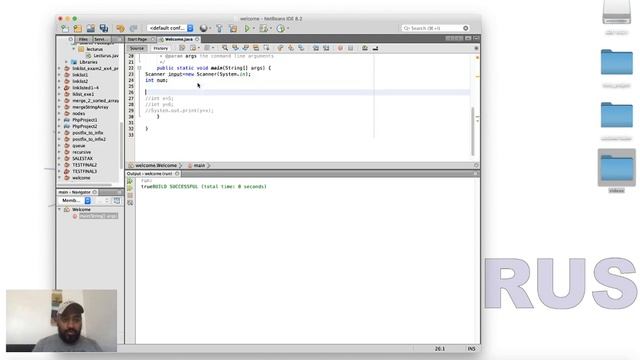Click the Shift Line Left icon
This screenshot has height=360, width=640.
coord(316,48)
